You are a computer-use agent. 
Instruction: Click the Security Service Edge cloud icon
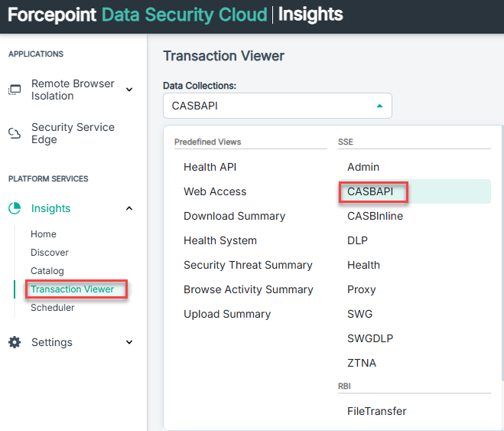pyautogui.click(x=15, y=134)
